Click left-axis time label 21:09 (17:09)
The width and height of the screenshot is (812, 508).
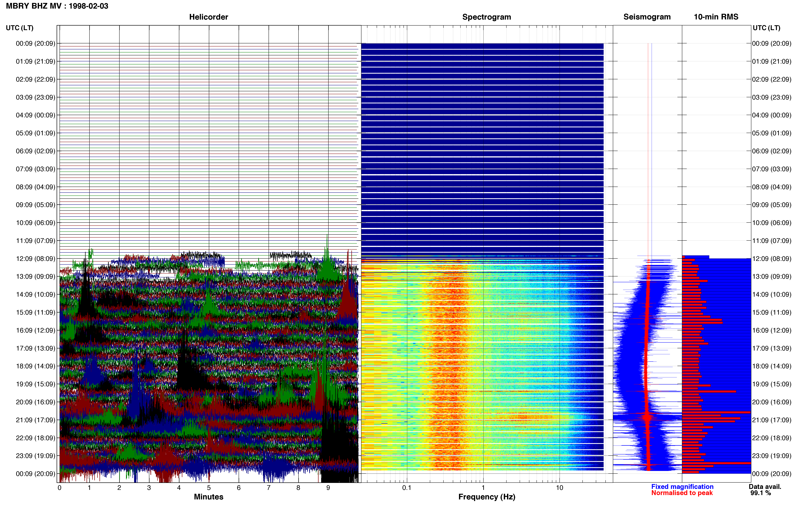(36, 420)
